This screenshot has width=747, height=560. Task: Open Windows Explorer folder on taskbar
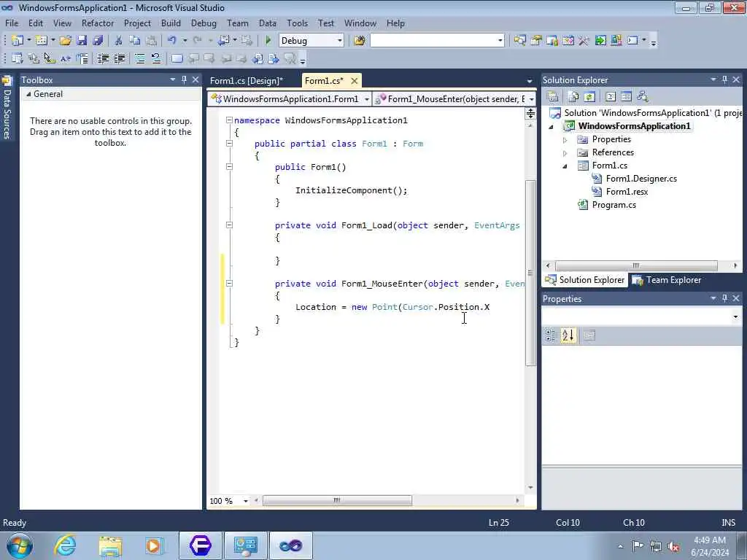pyautogui.click(x=111, y=545)
